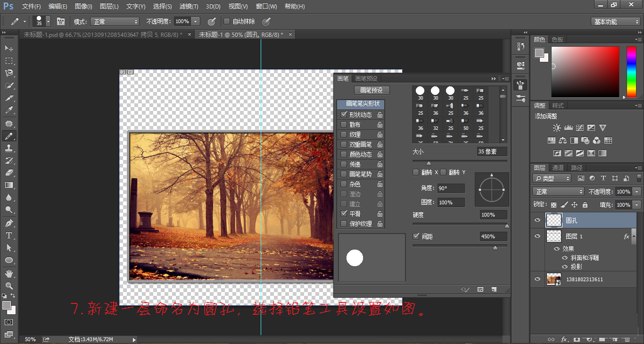
Task: Enable the 散布 checkbox
Action: [344, 125]
